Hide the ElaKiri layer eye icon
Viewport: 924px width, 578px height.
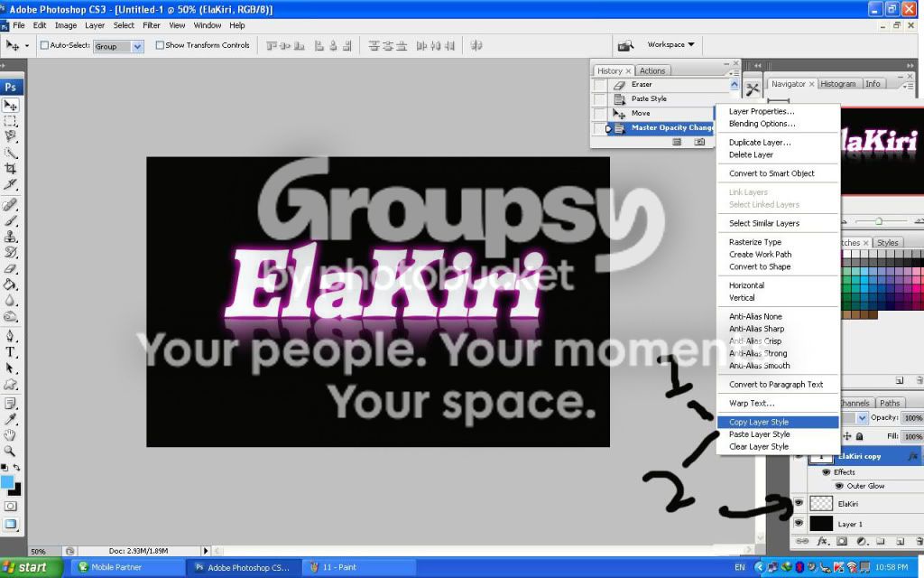tap(799, 503)
